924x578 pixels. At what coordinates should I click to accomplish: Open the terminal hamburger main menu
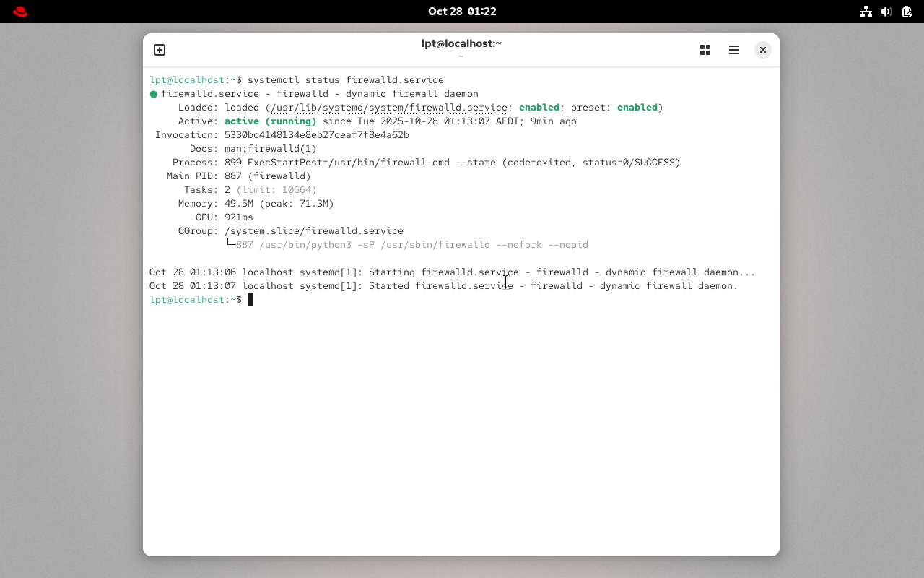(734, 50)
